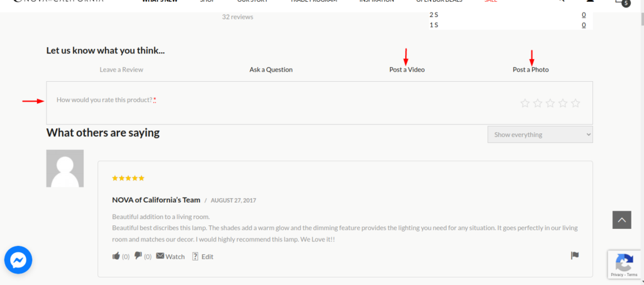
Task: Switch to the Leave a Review tab
Action: tap(121, 69)
